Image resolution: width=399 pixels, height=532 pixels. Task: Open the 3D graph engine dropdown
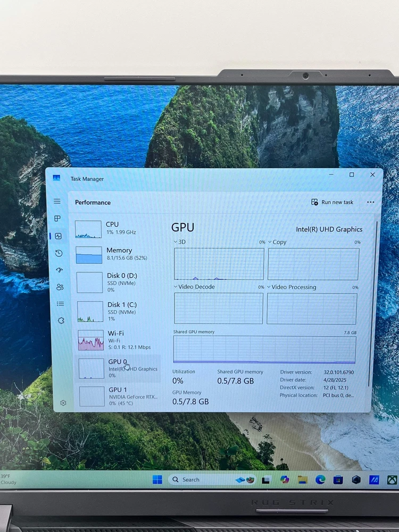pyautogui.click(x=177, y=242)
